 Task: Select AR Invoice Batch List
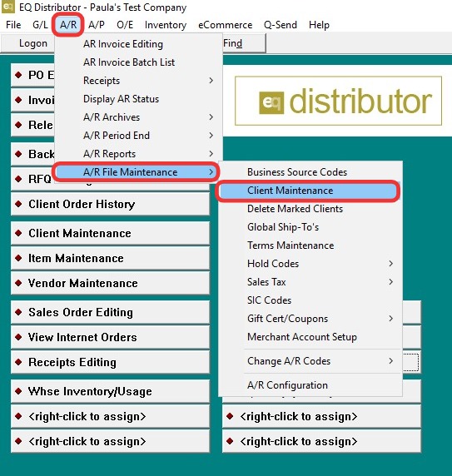point(138,62)
